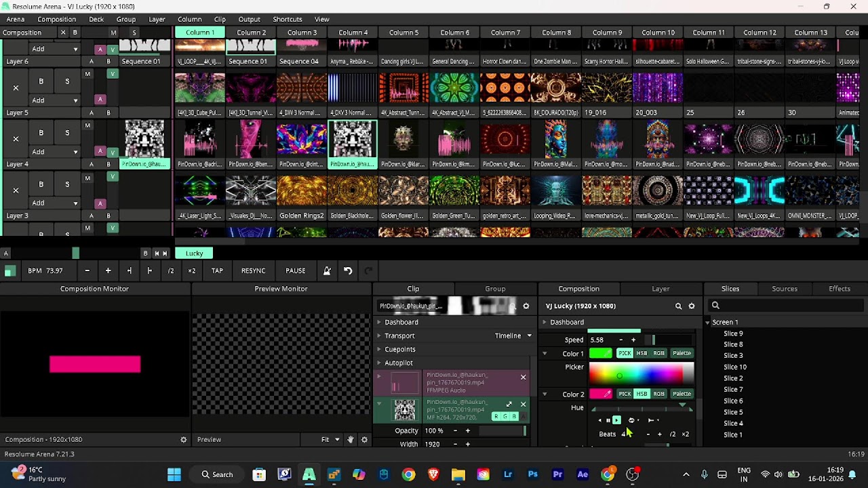The height and width of the screenshot is (488, 868).
Task: Switch to the Effects tab
Action: pos(840,289)
